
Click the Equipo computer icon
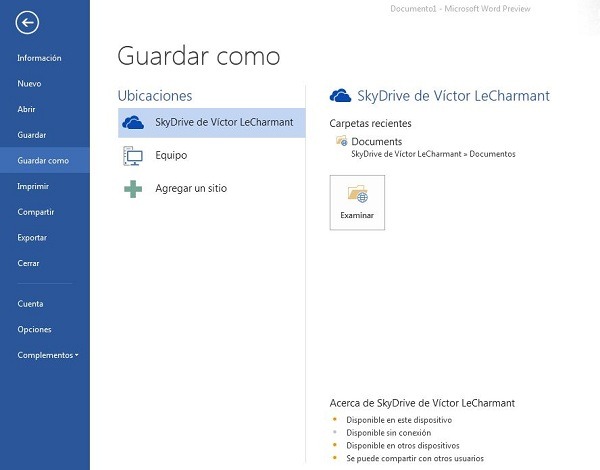(133, 156)
